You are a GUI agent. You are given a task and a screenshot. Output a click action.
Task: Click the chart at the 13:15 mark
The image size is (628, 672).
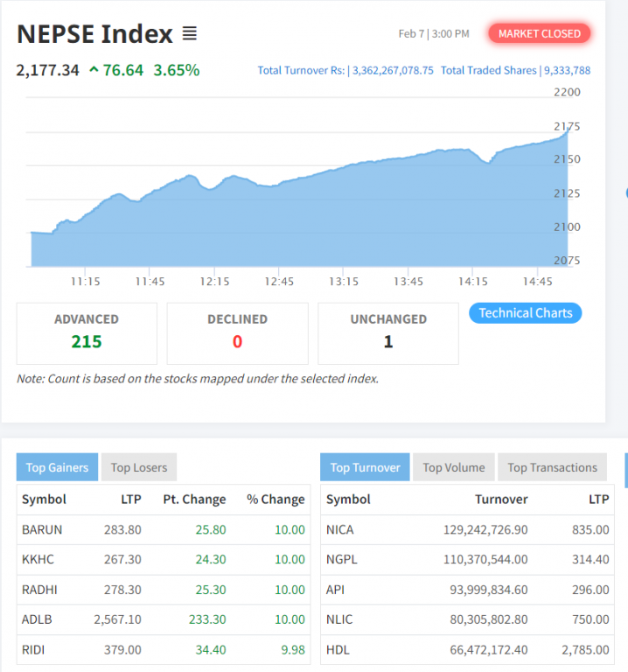pos(344,219)
